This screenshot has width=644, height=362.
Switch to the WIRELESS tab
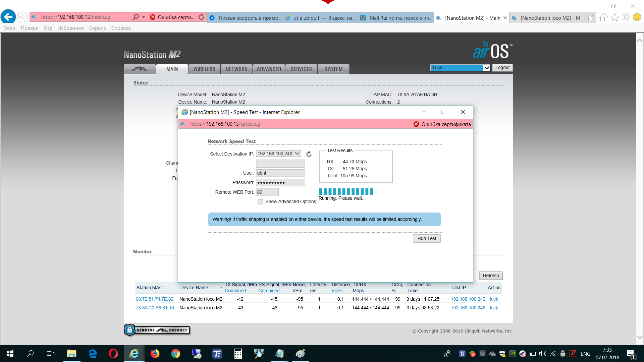pyautogui.click(x=204, y=69)
